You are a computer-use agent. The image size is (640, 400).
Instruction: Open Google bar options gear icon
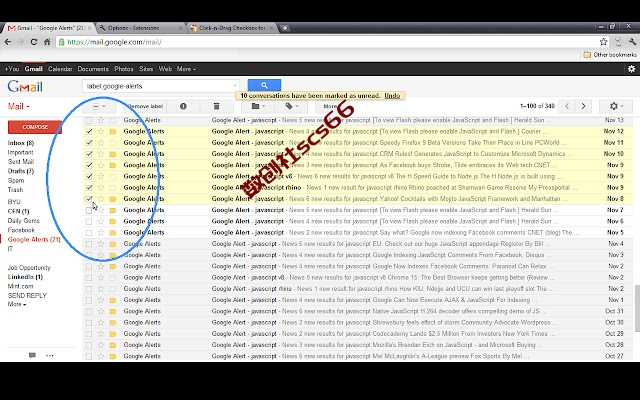pyautogui.click(x=631, y=69)
